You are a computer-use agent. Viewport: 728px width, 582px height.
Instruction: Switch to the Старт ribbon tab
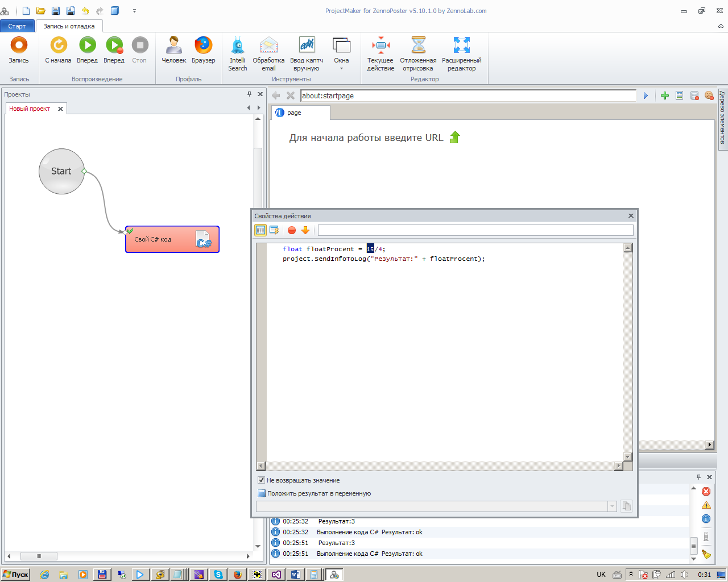click(x=17, y=26)
